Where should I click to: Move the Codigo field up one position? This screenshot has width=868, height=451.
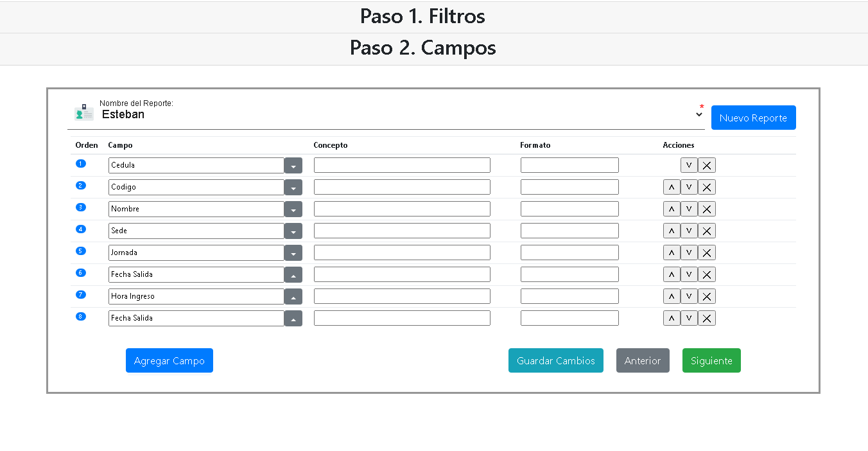coord(672,187)
